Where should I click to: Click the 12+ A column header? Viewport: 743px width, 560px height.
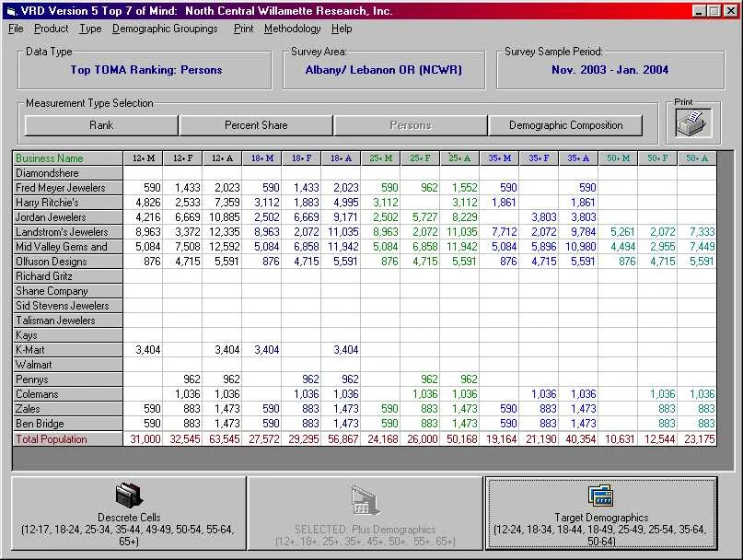(222, 158)
